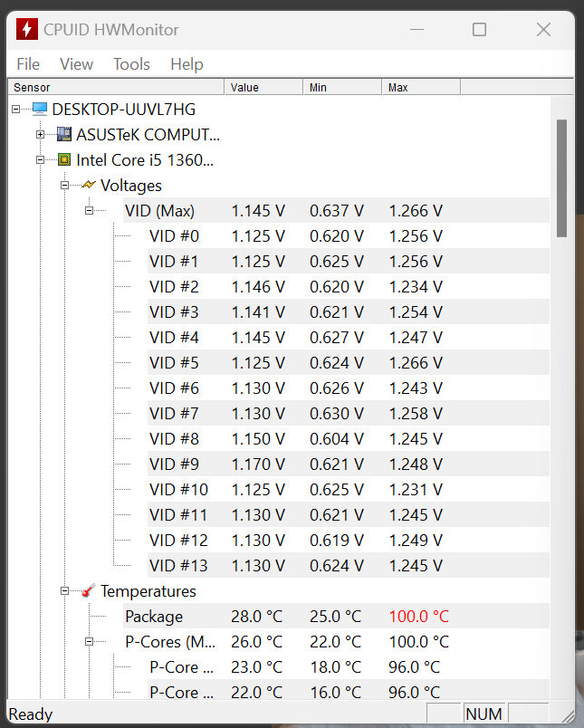Click the red 100.0 °C Package max value
584x728 pixels.
(x=418, y=616)
